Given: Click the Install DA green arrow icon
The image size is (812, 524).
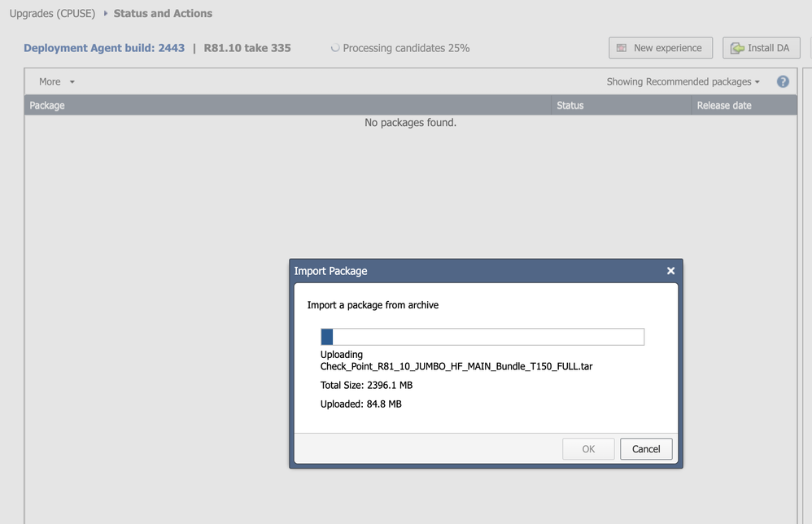Looking at the screenshot, I should pos(737,48).
